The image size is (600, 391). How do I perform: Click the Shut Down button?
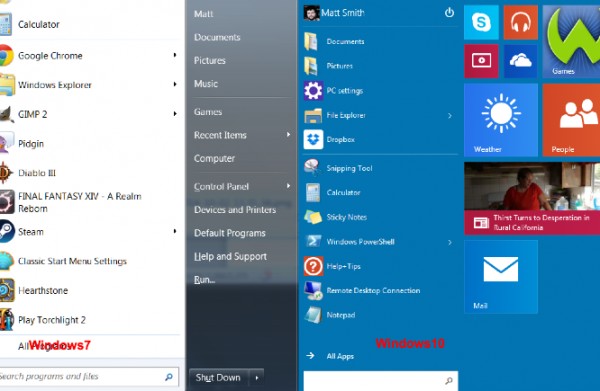[218, 378]
